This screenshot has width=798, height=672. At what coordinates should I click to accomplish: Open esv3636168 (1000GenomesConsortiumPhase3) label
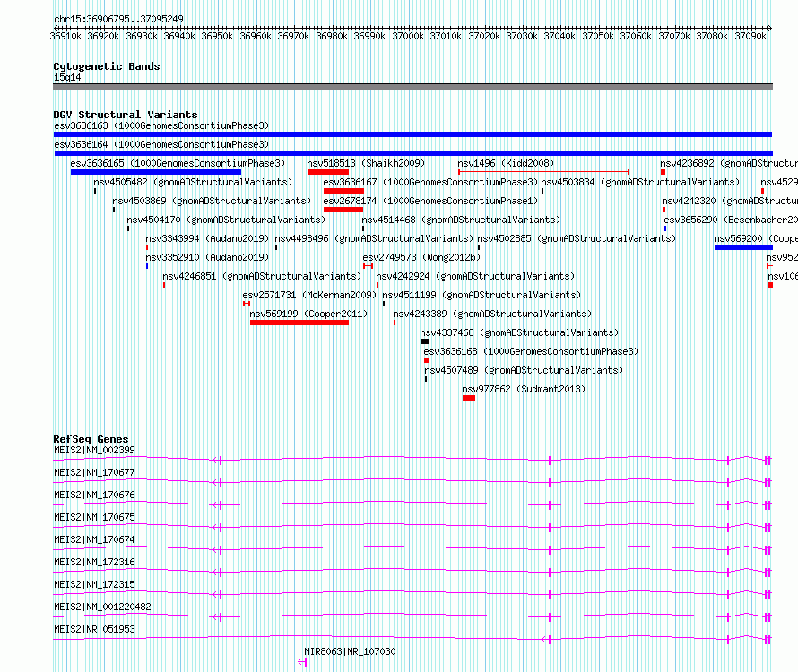tap(531, 351)
